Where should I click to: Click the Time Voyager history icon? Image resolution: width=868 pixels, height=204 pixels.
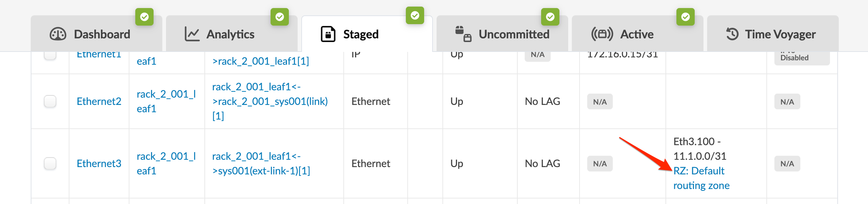732,34
